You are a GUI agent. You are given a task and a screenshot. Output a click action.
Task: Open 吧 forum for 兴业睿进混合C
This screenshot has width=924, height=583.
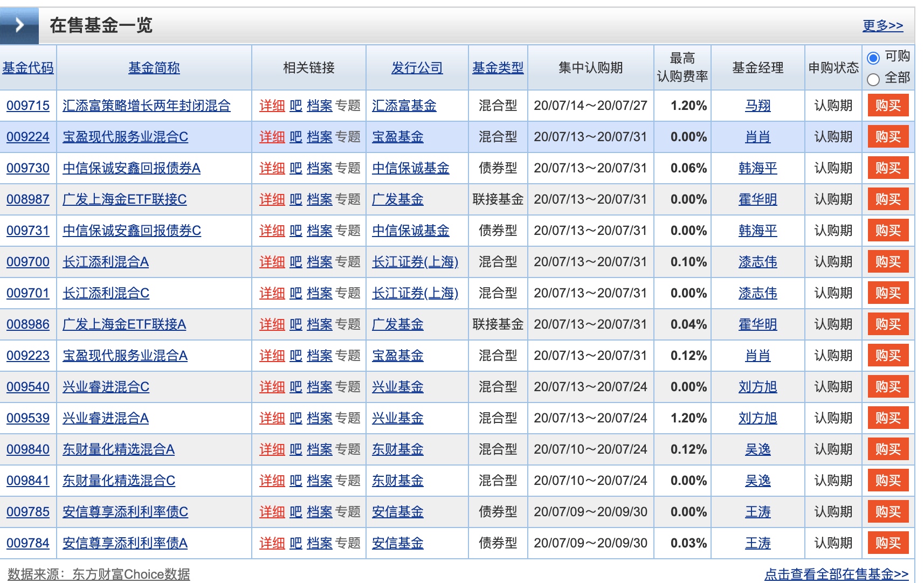pyautogui.click(x=295, y=387)
